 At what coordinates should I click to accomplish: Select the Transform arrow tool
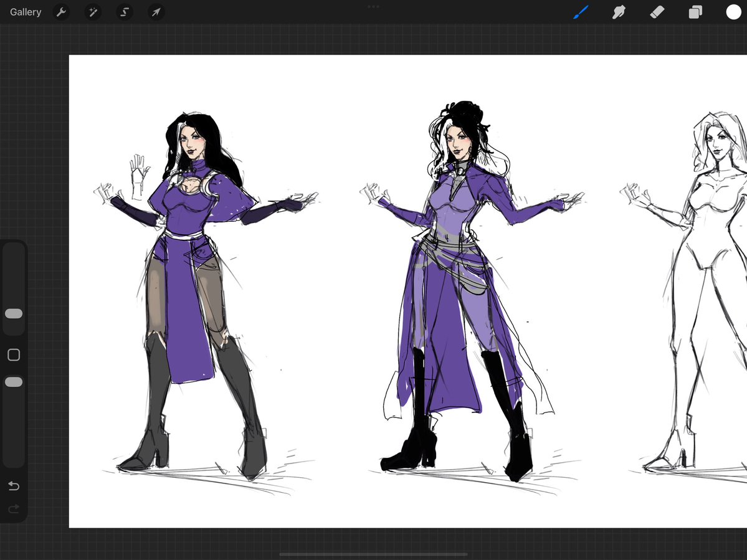[x=156, y=12]
